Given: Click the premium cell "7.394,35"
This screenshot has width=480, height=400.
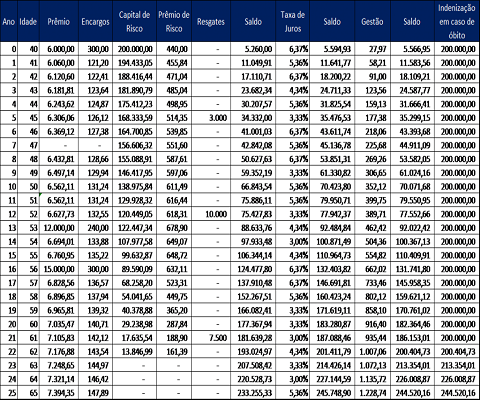Looking at the screenshot, I should 61,393.
